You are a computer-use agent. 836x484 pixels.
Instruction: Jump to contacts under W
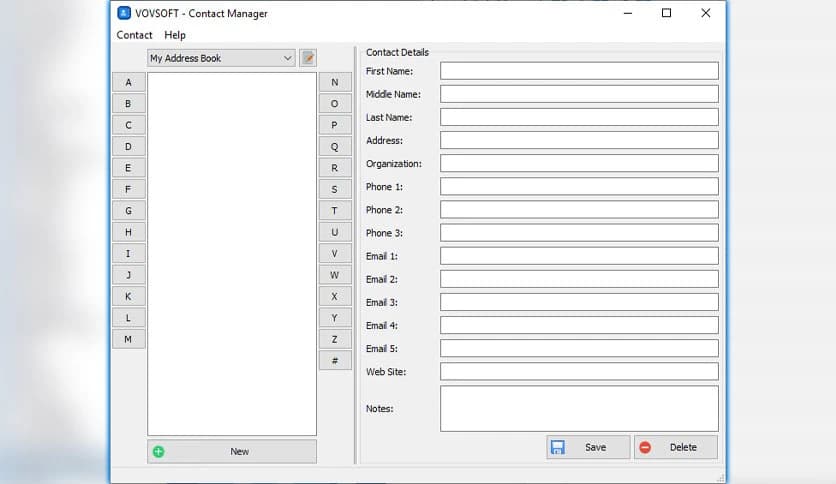335,275
